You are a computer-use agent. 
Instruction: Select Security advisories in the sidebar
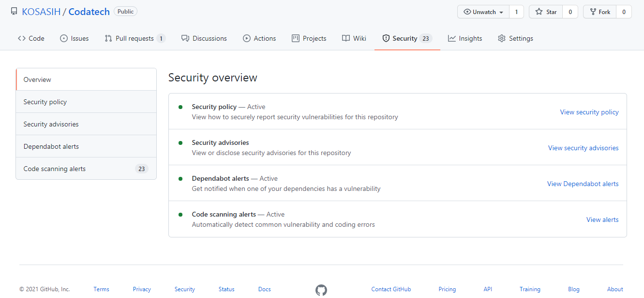86,124
